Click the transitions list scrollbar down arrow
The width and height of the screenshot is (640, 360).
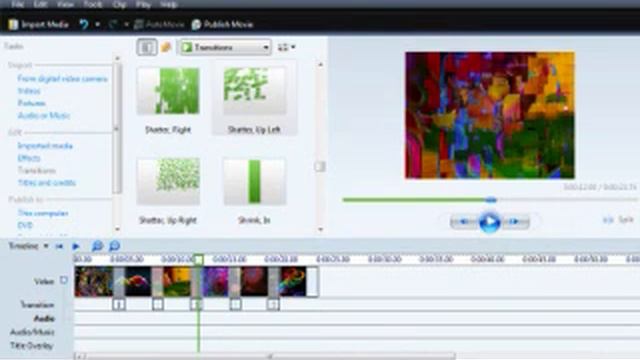click(320, 229)
